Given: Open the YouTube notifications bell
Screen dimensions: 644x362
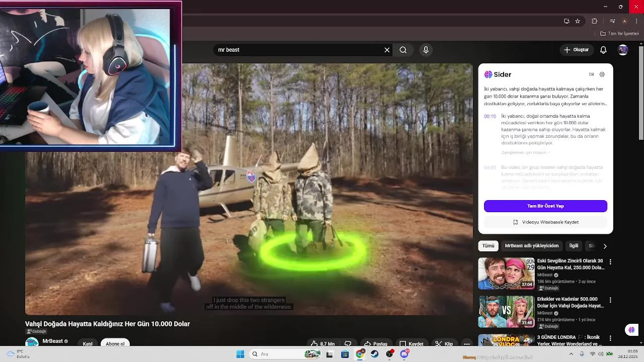Looking at the screenshot, I should (x=603, y=50).
